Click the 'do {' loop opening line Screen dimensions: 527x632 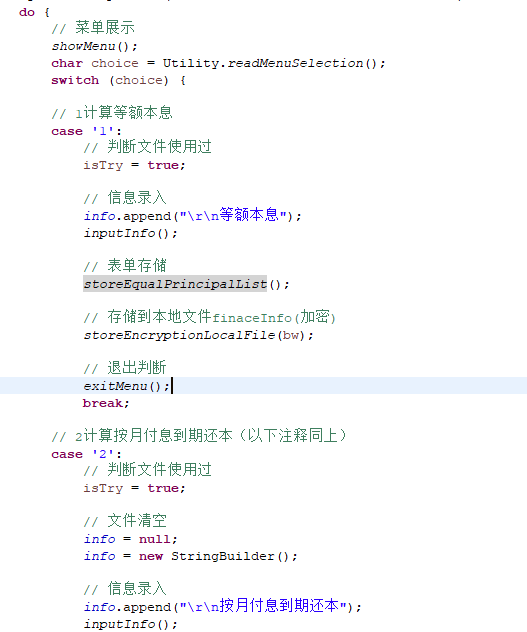pos(34,12)
